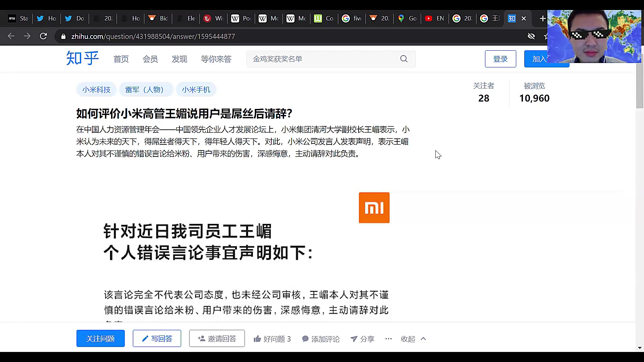Click the statement heading 针对近日我司员工王嵋
644x362 pixels.
(187, 232)
